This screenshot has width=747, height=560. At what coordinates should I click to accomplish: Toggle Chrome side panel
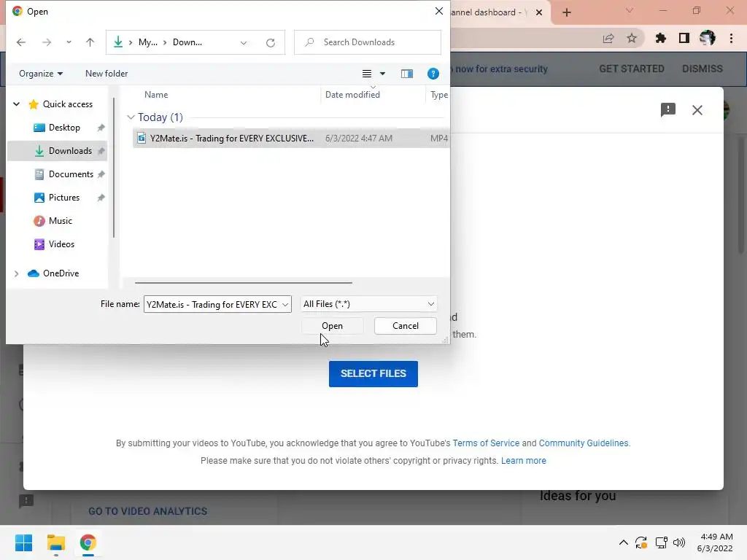684,39
